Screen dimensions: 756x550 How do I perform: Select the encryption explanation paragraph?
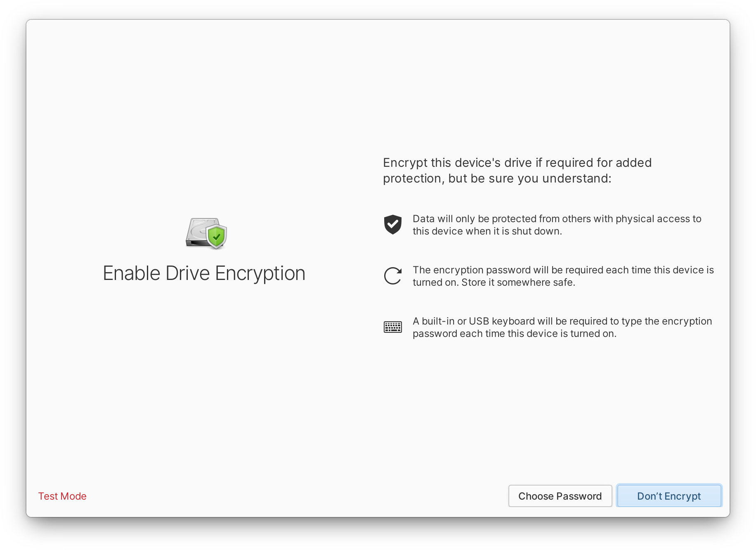[517, 170]
